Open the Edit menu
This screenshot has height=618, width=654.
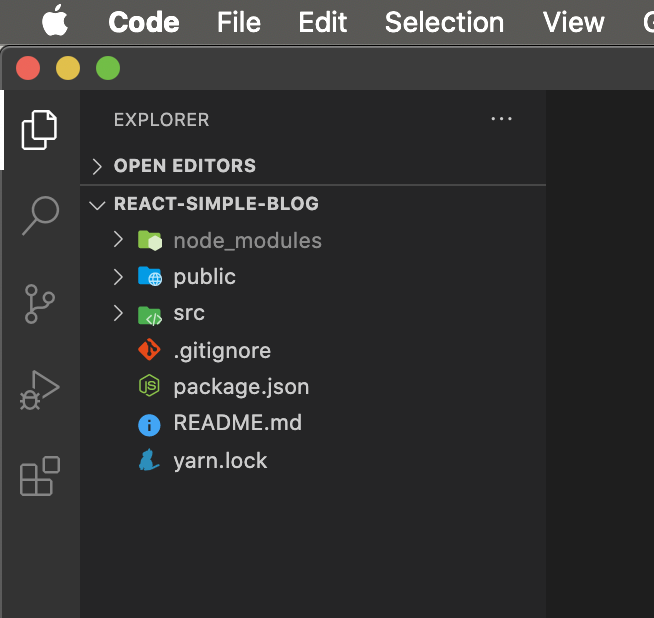click(322, 22)
